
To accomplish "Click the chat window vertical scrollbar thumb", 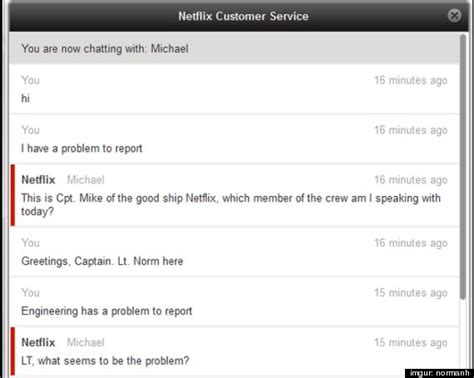I will [x=463, y=167].
